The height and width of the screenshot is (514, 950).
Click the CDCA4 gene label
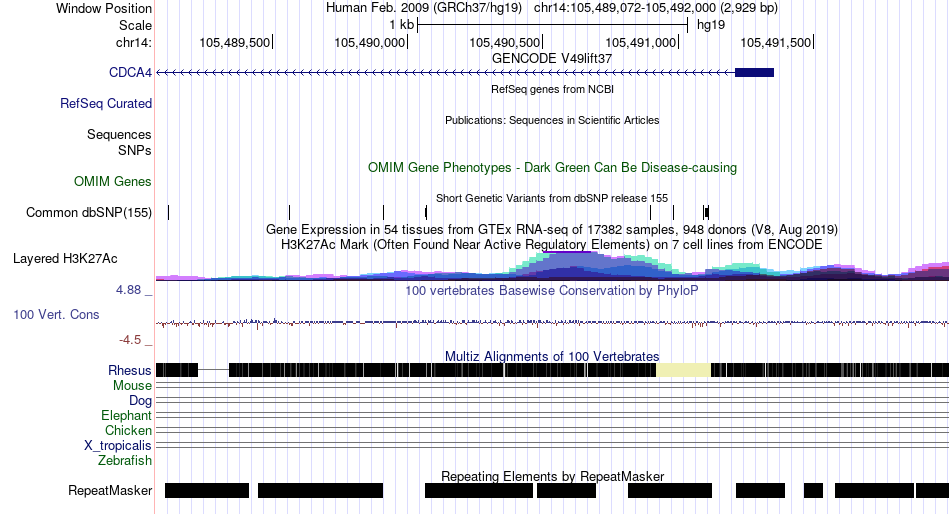coord(130,73)
